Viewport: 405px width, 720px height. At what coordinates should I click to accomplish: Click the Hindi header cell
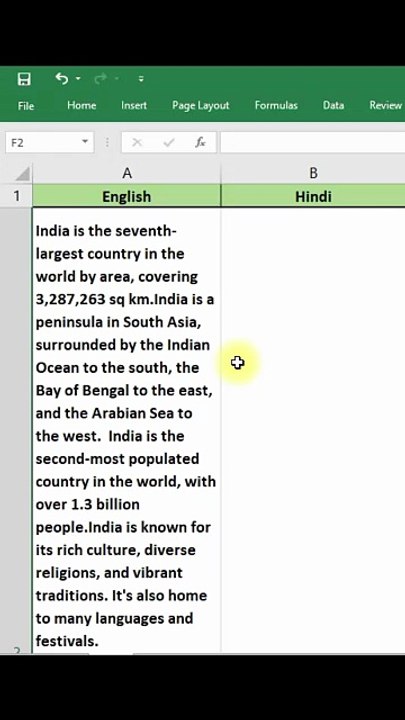[313, 196]
